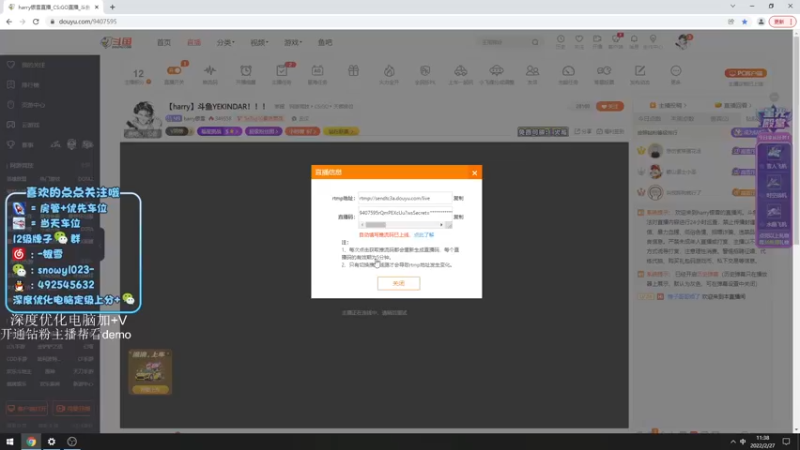
Task: Open the Settings gear on the taskbar
Action: [x=52, y=441]
